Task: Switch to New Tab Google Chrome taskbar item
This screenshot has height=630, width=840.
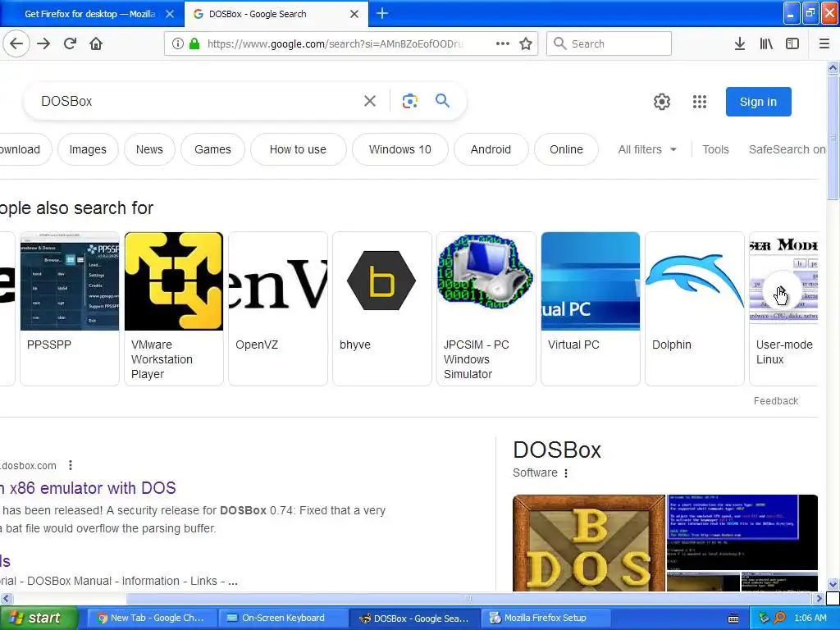Action: 152,618
